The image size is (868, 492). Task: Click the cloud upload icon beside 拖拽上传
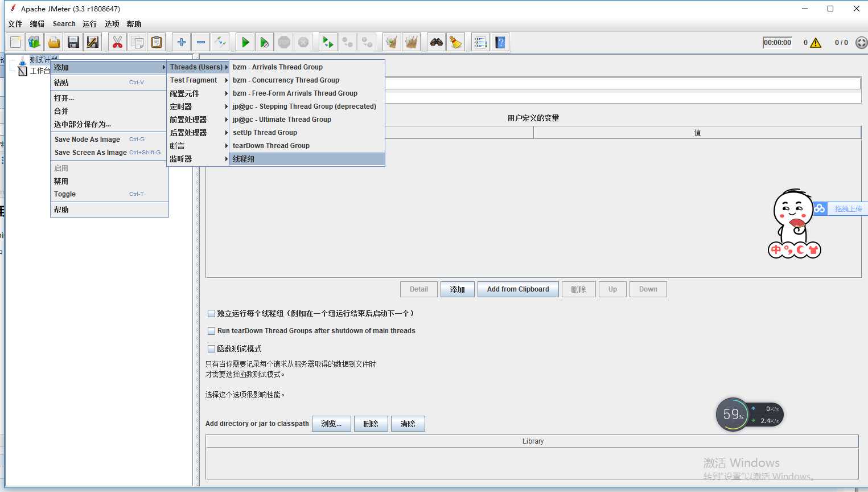pos(820,209)
